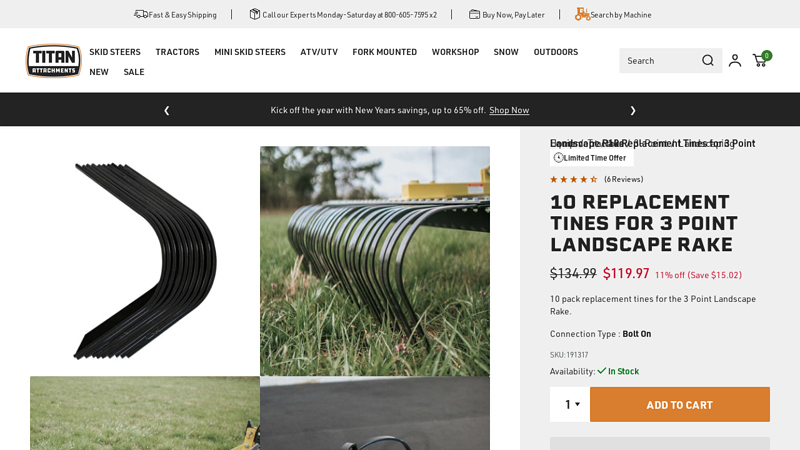The height and width of the screenshot is (450, 800).
Task: Open the 6 Reviews link
Action: (623, 179)
